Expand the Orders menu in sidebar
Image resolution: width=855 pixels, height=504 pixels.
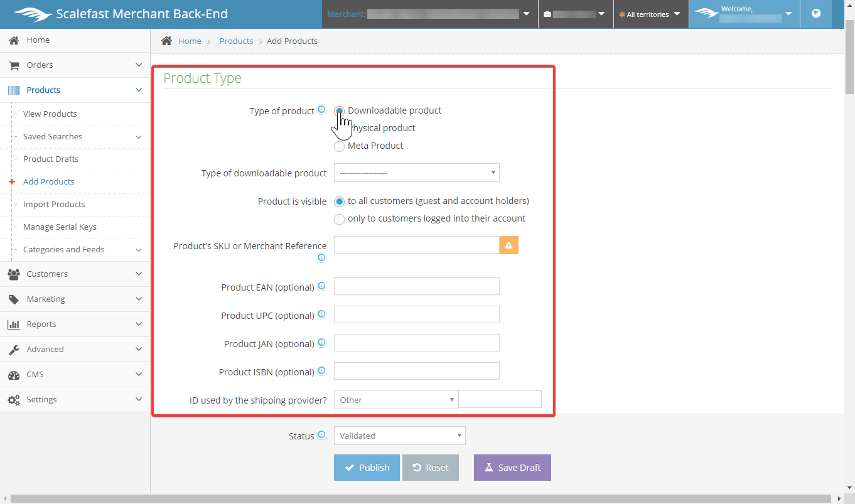click(75, 65)
